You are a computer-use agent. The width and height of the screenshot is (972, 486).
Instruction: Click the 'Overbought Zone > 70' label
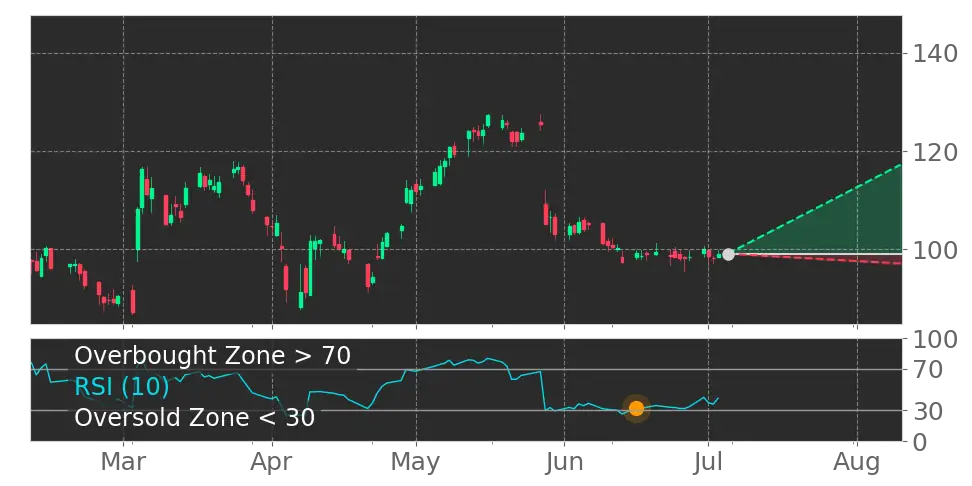pos(213,356)
